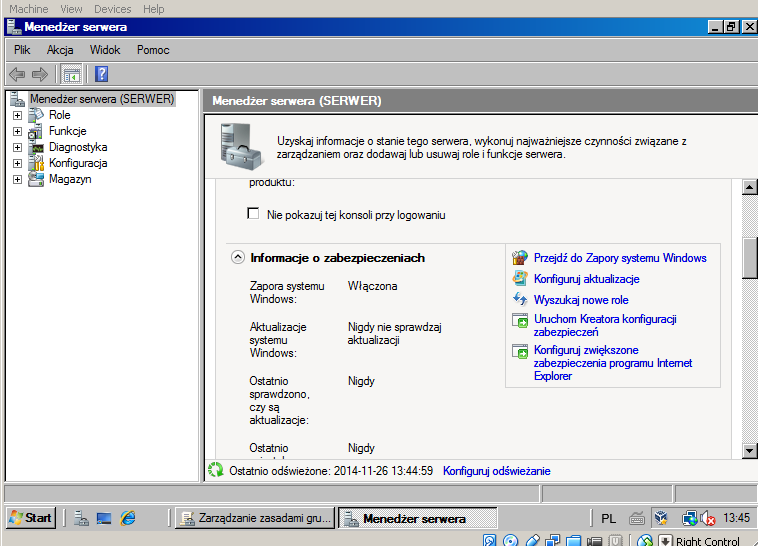This screenshot has height=546, width=758.
Task: Click the icon beside Konfiguruj zwiększone zabezpieczenia
Action: [x=520, y=351]
